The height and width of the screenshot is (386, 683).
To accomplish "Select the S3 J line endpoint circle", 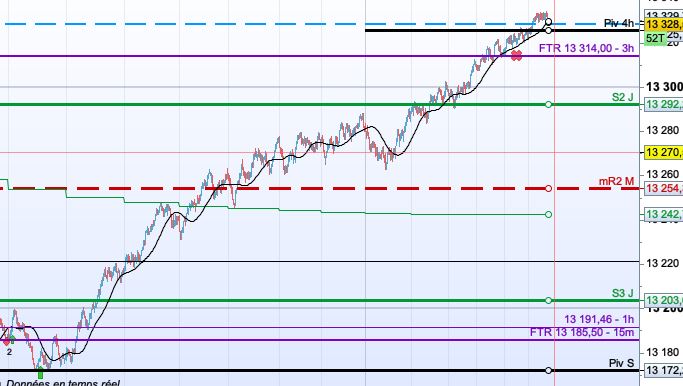I will (548, 301).
